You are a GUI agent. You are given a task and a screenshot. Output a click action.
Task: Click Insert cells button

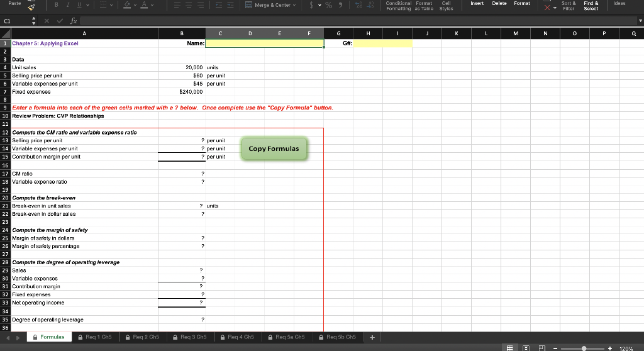[477, 3]
